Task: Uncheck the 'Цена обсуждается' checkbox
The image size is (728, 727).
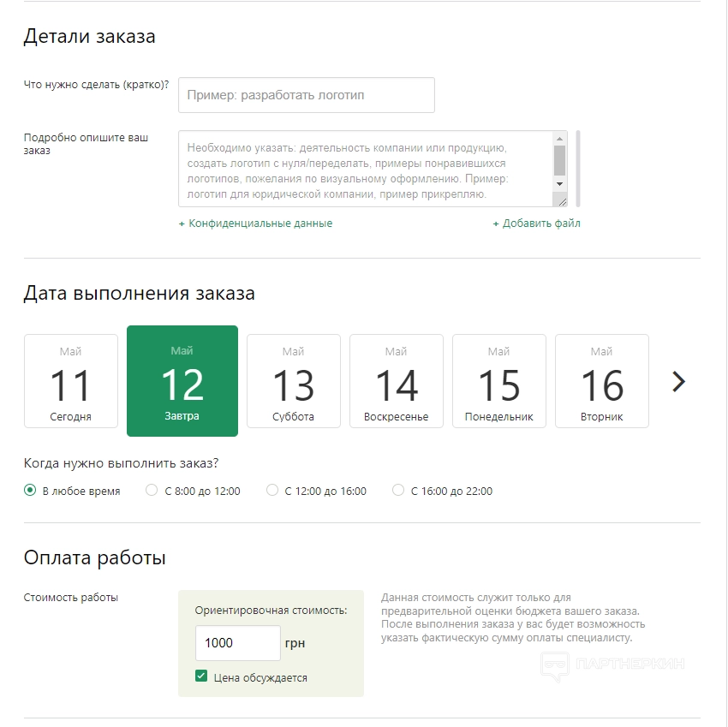Action: (x=201, y=676)
